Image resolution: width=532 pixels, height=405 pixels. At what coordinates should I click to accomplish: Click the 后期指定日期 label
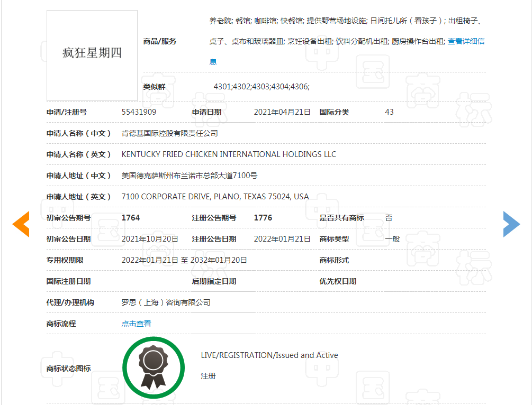(214, 281)
